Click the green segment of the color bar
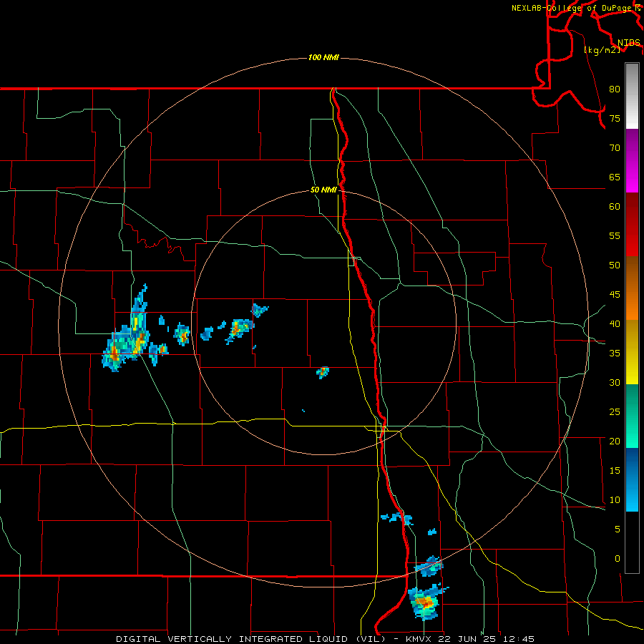Image resolution: width=644 pixels, height=644 pixels. tap(632, 416)
